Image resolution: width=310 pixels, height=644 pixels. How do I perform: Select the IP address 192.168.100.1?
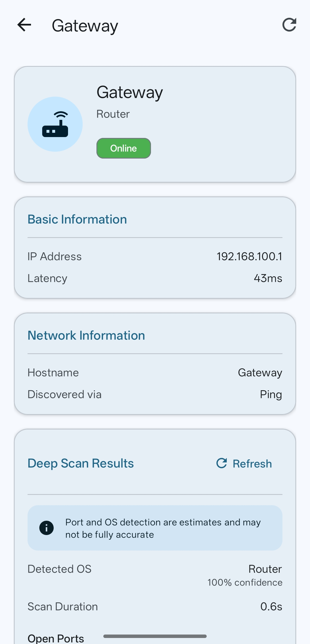(249, 256)
